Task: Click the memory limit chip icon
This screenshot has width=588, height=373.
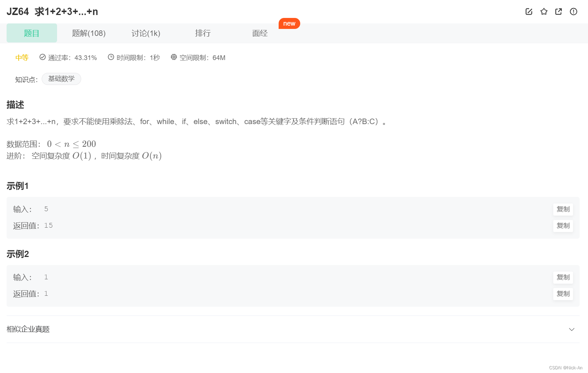Action: tap(174, 57)
